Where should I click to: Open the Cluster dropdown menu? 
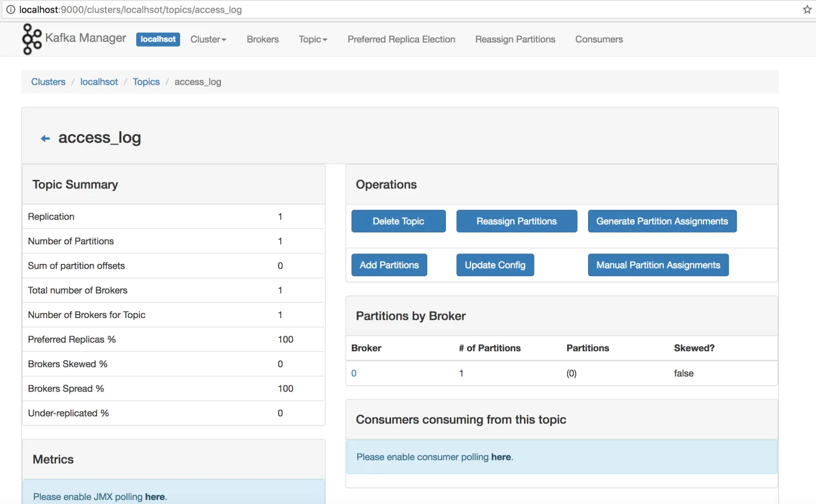[x=208, y=39]
